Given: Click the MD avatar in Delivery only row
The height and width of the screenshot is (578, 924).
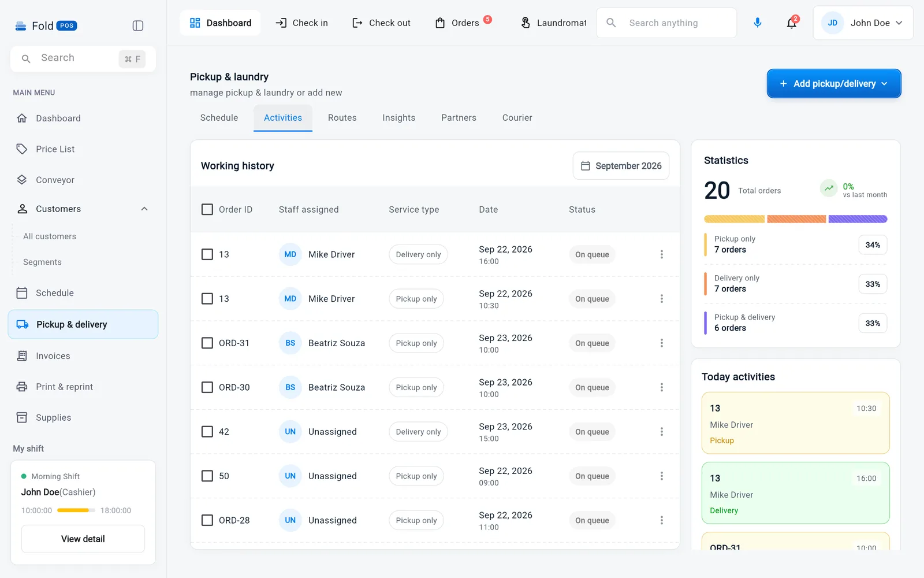Looking at the screenshot, I should tap(290, 254).
